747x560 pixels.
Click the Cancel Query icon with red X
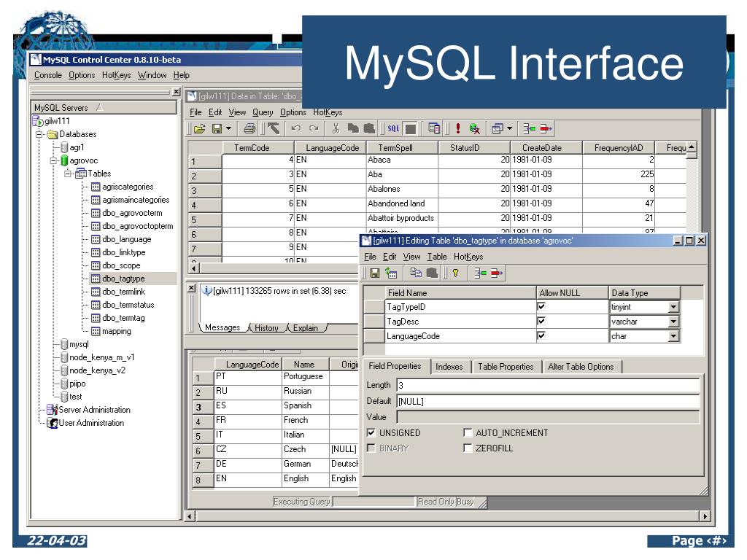click(474, 128)
